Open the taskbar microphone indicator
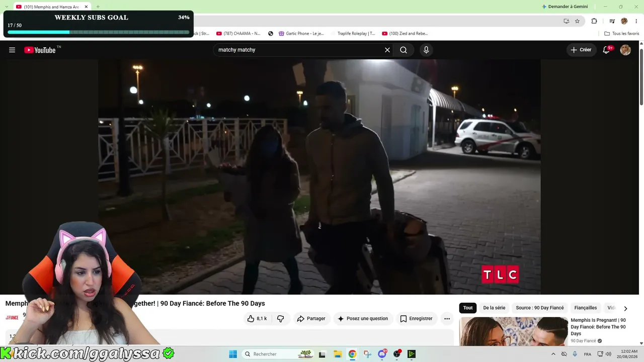644x362 pixels. click(575, 354)
